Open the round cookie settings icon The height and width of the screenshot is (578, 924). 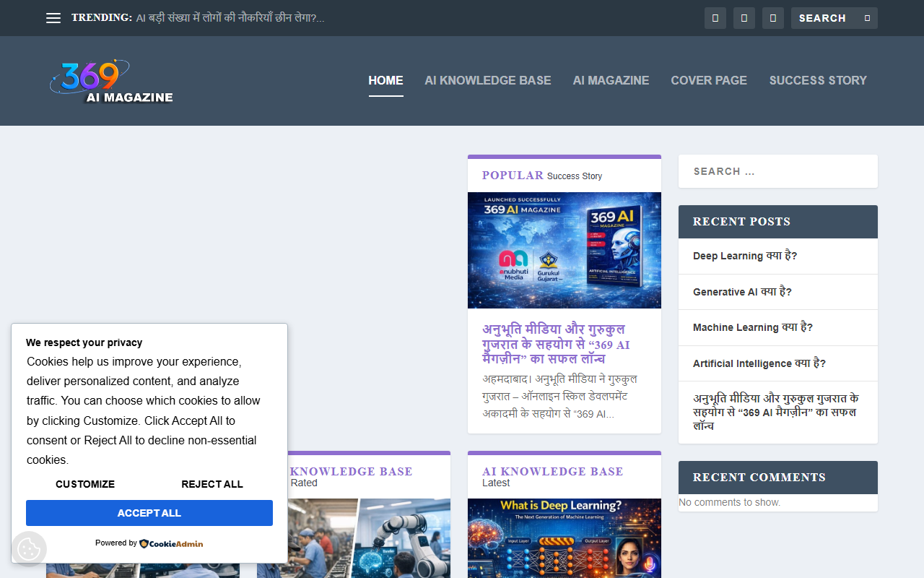pyautogui.click(x=29, y=549)
